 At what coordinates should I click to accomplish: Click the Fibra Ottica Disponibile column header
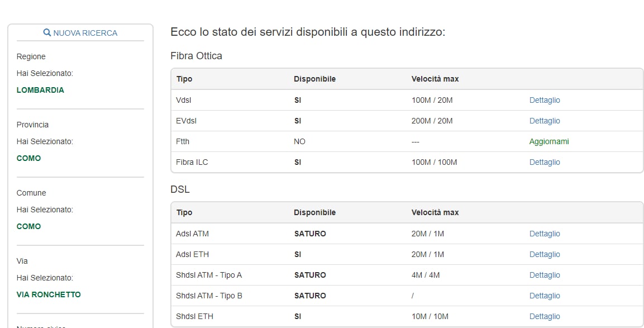314,79
